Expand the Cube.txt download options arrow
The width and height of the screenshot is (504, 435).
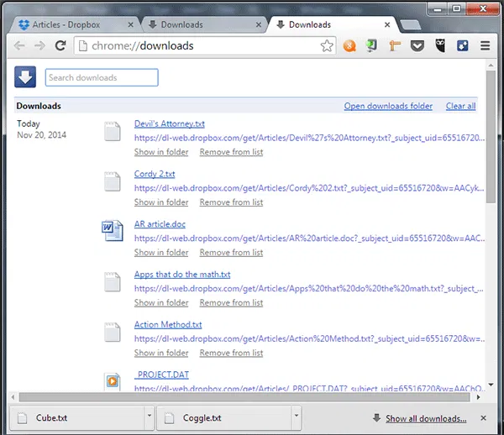pyautogui.click(x=149, y=417)
